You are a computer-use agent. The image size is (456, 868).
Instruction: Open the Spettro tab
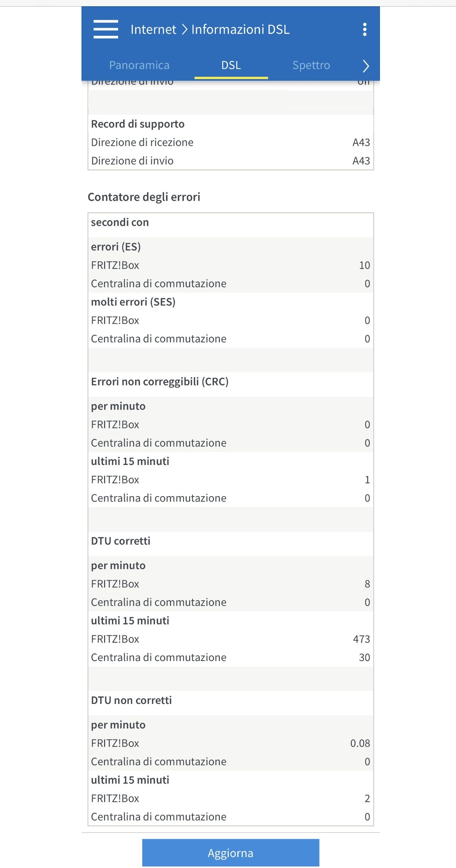(x=311, y=65)
